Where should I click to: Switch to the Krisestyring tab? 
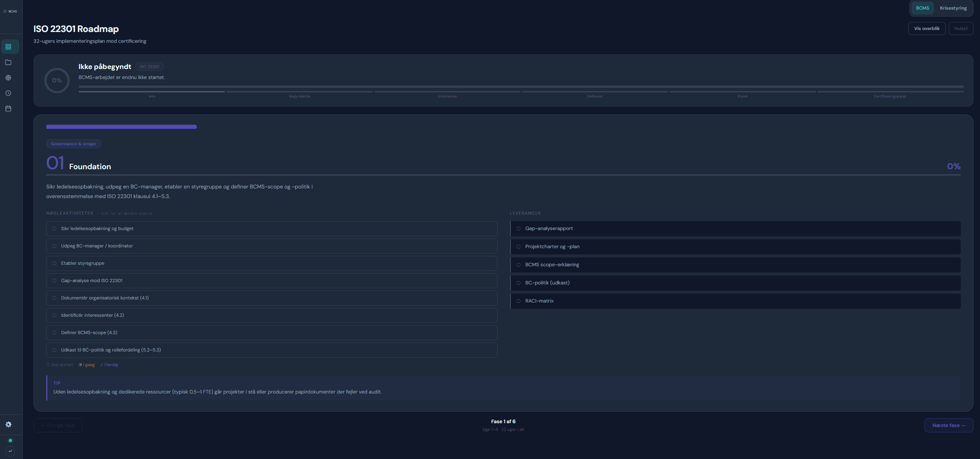click(x=953, y=8)
